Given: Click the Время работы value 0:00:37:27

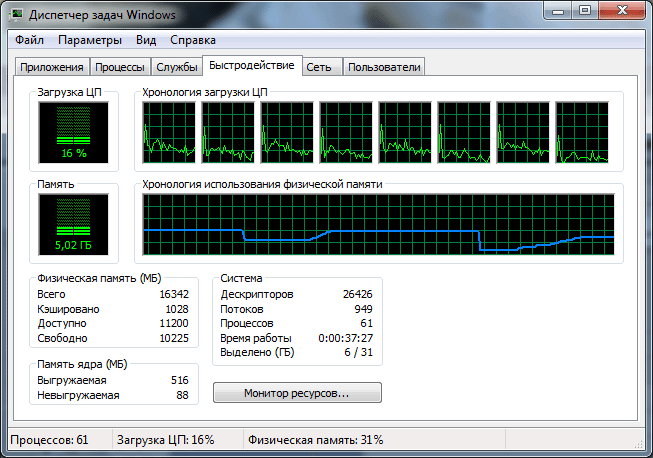Looking at the screenshot, I should [x=346, y=338].
